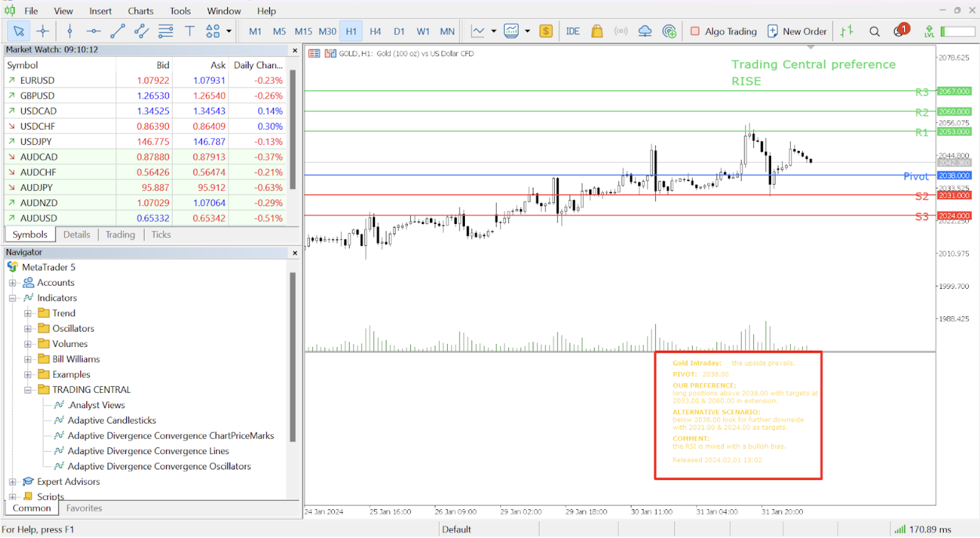Image resolution: width=980 pixels, height=538 pixels.
Task: Open the Market shopping bag icon
Action: pos(597,31)
